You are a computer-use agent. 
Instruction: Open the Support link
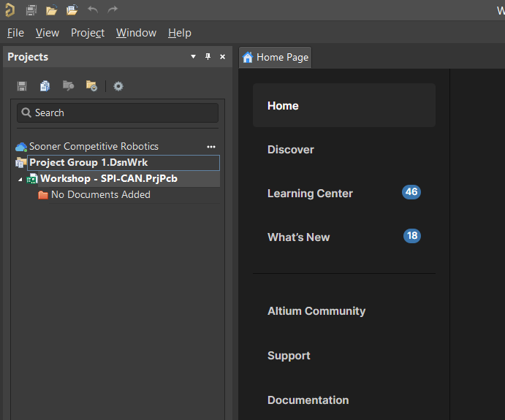point(289,356)
